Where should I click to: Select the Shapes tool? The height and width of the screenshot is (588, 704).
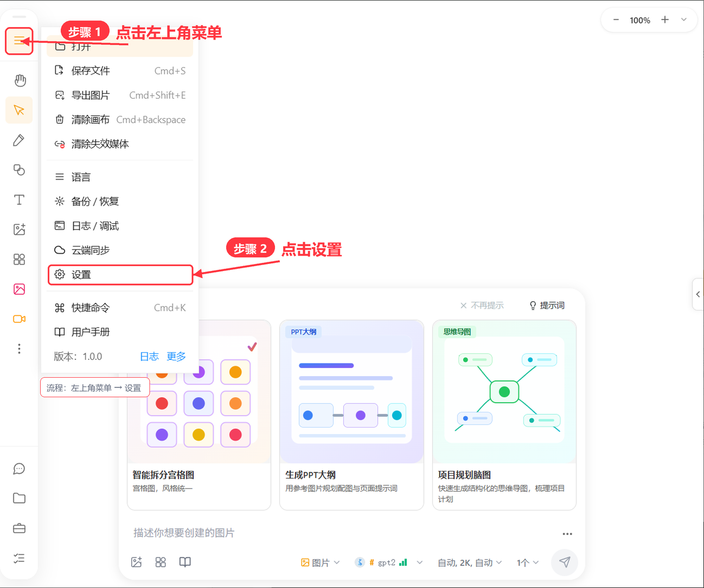[x=20, y=170]
